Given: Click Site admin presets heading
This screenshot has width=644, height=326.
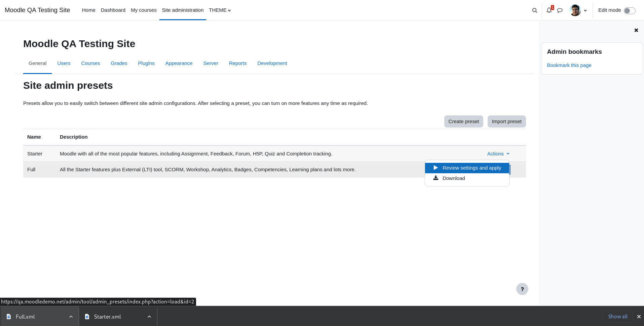Looking at the screenshot, I should pos(68,85).
